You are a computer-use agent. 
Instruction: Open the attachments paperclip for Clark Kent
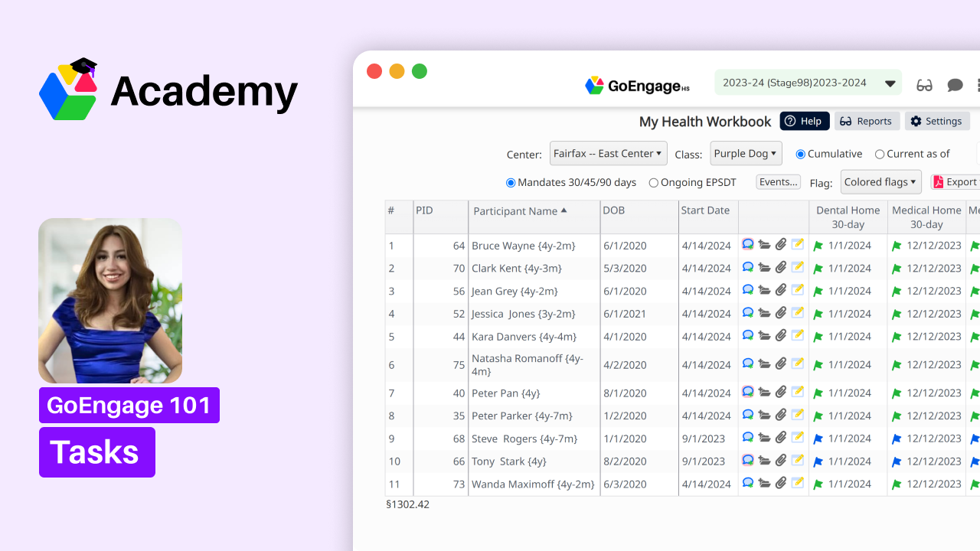coord(781,266)
